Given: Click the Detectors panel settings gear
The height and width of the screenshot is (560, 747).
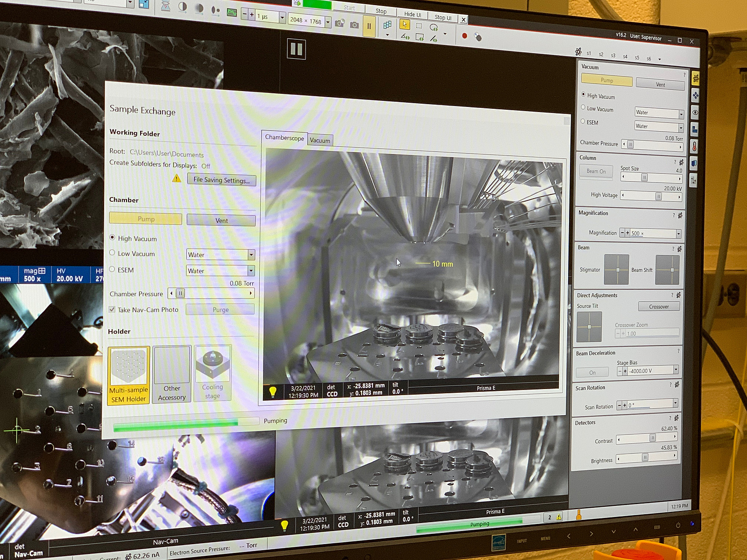Looking at the screenshot, I should click(676, 418).
